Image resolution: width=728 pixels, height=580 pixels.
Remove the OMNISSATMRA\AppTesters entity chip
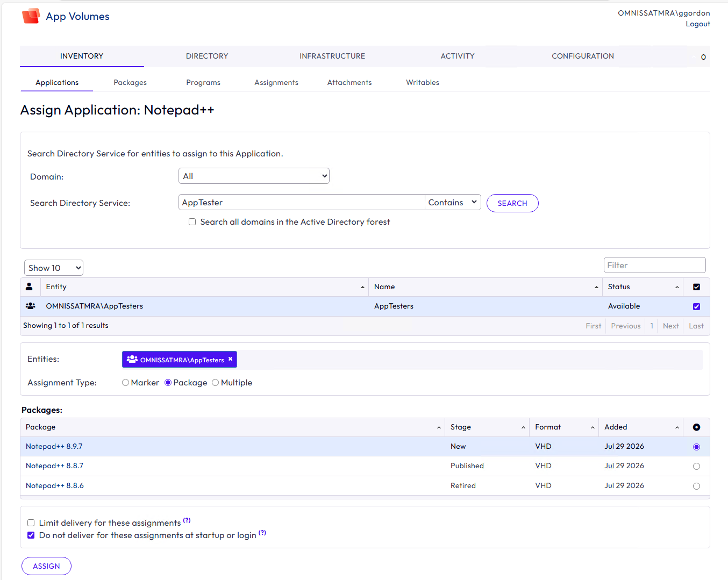pyautogui.click(x=231, y=359)
